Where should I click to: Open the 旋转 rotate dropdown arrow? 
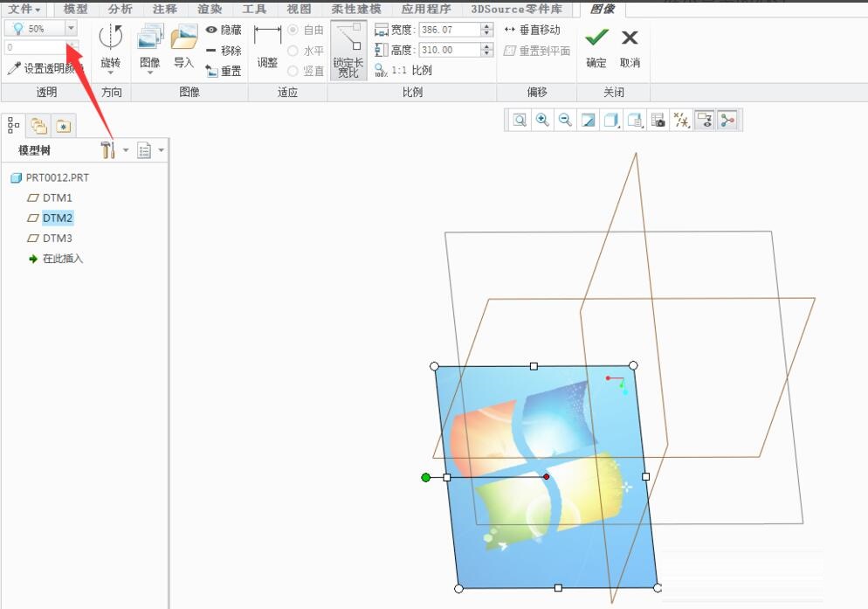tap(110, 73)
